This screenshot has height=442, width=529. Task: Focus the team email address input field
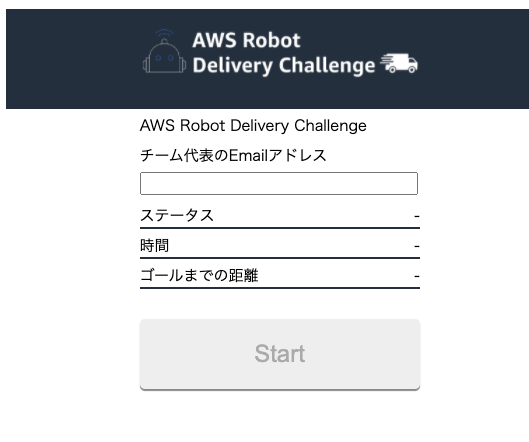pyautogui.click(x=279, y=184)
